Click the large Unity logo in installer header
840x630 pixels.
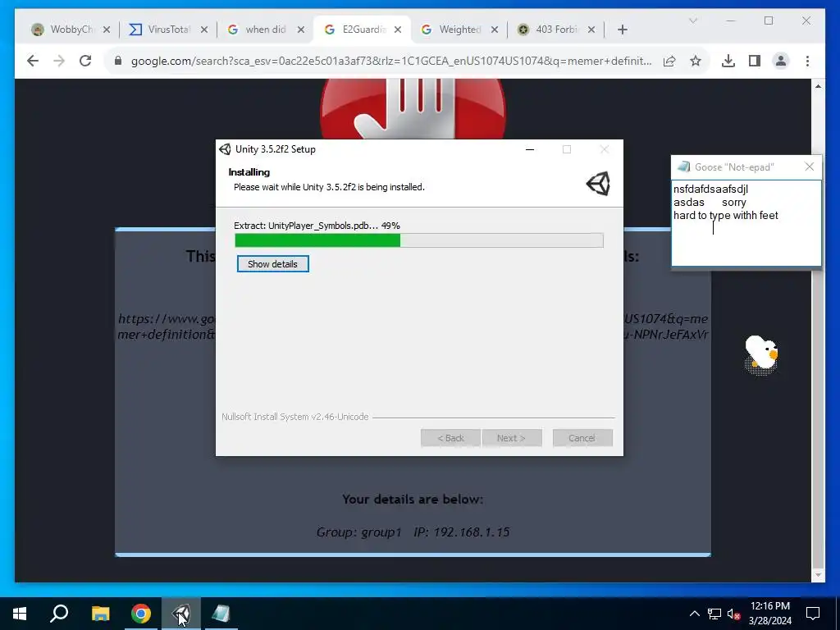point(598,184)
